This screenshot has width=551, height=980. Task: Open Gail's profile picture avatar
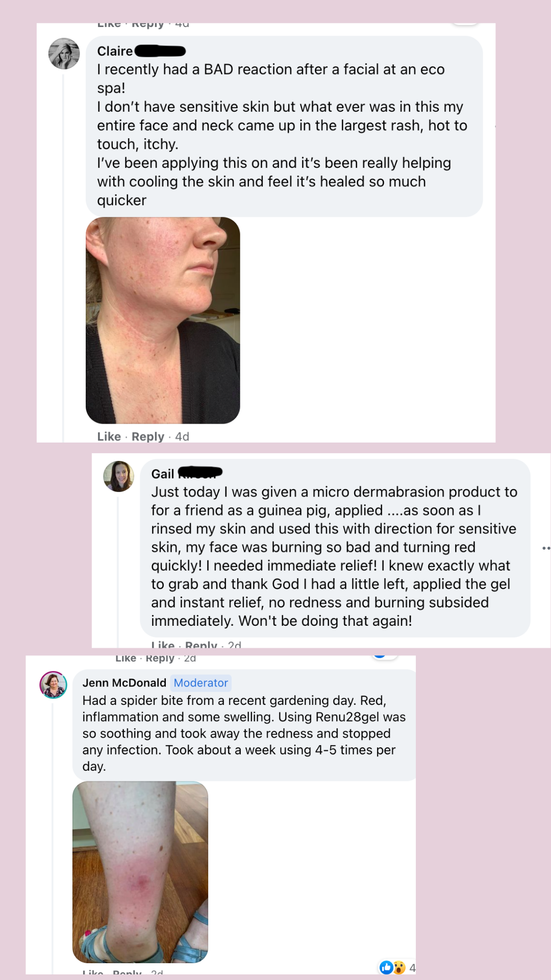coord(119,476)
